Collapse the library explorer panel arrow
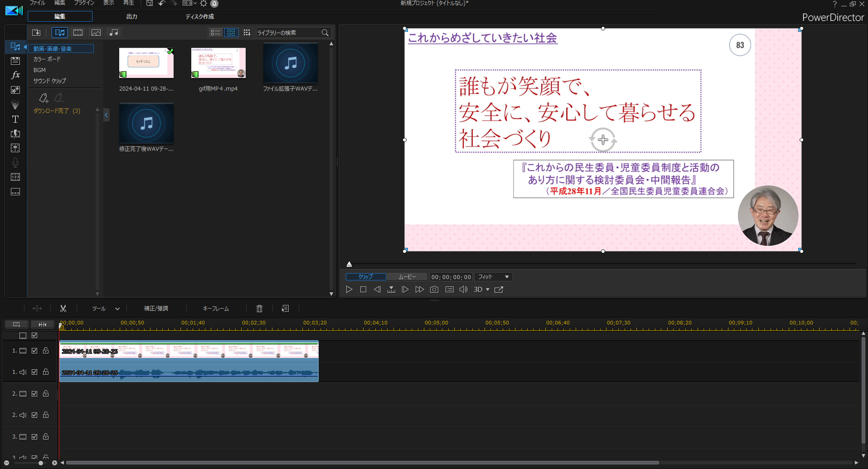Screen dimensions: 868x469 (x=106, y=115)
